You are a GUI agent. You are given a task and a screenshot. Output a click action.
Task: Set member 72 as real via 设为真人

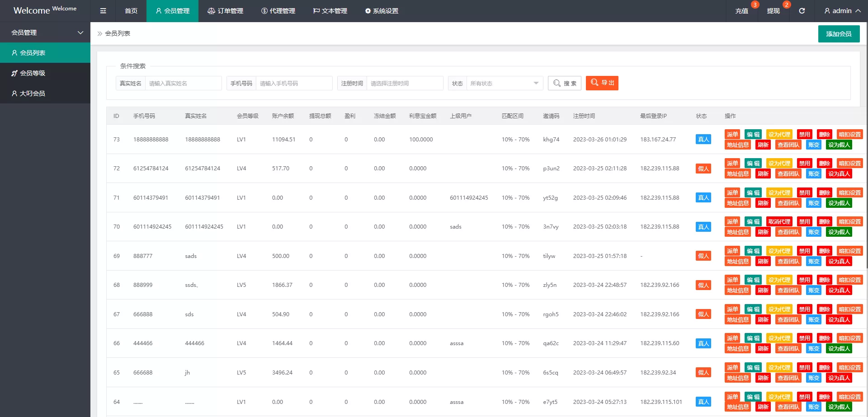839,174
